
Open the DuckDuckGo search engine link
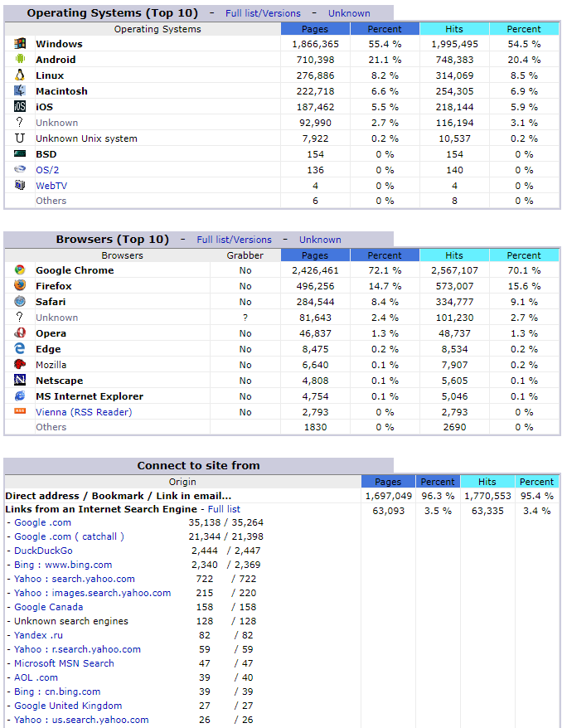pyautogui.click(x=43, y=551)
